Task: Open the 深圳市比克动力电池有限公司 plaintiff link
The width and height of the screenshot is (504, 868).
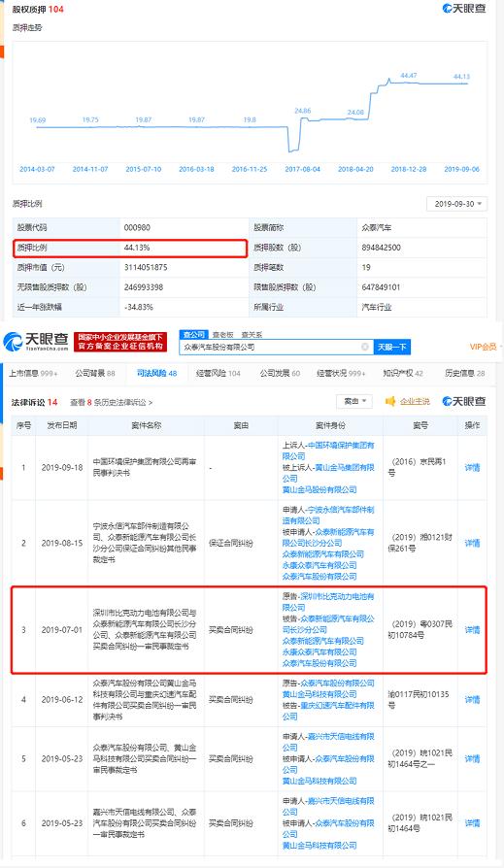Action: 328,602
